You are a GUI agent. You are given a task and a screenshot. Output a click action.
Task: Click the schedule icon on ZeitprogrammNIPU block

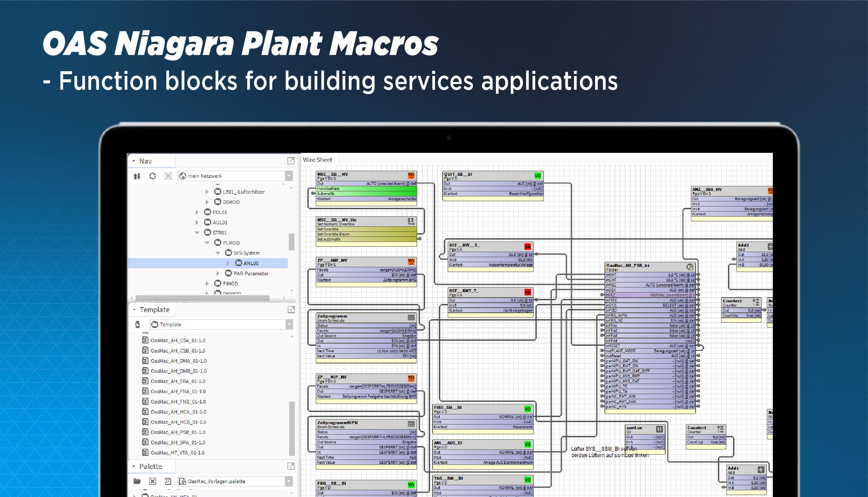[x=411, y=424]
